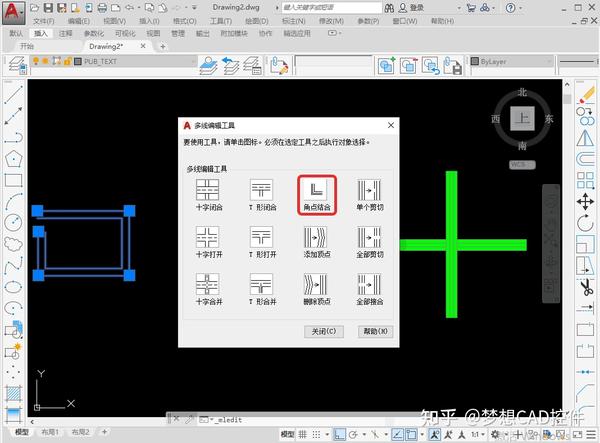Toggle the layer bulb on/off icon
Viewport: 600px width, 443px height.
(36, 61)
